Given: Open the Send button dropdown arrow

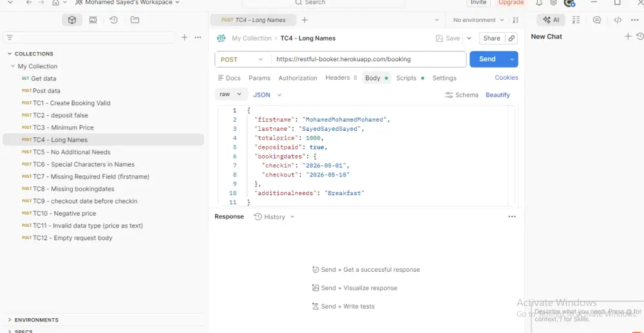Looking at the screenshot, I should [512, 59].
